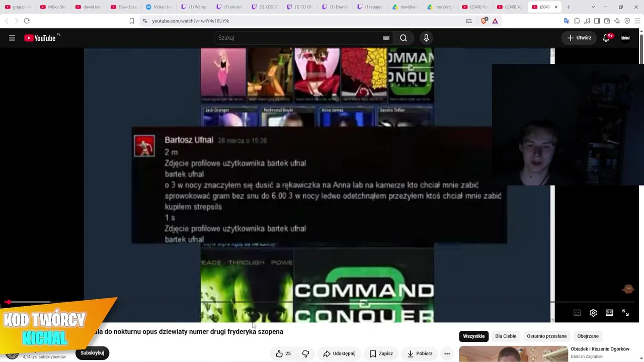
Task: Toggle subtitles on the video player
Action: pyautogui.click(x=577, y=313)
